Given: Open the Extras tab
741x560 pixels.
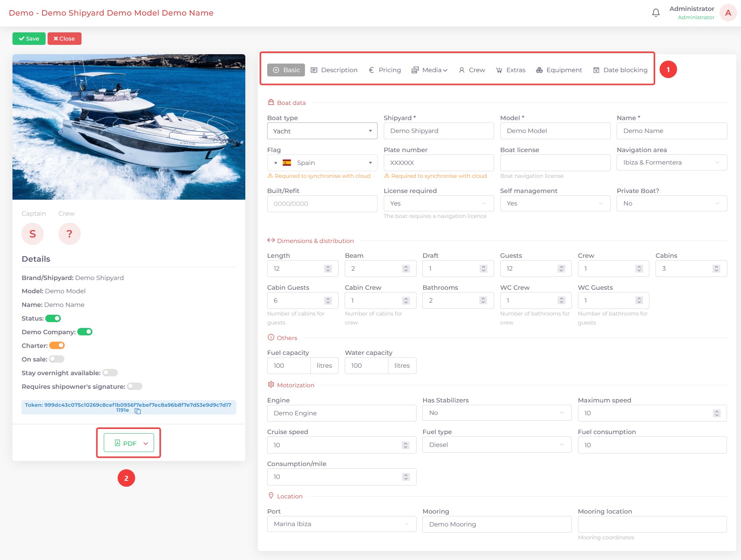Looking at the screenshot, I should tap(511, 70).
